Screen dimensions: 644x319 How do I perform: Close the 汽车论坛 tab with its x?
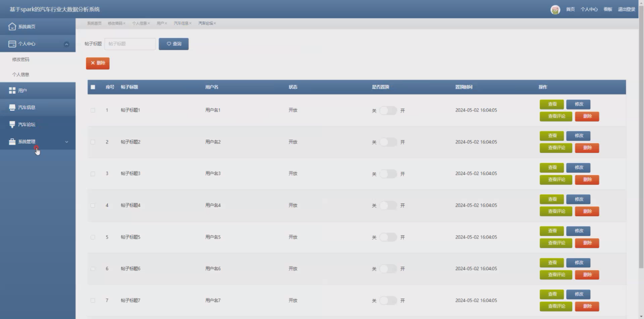(x=215, y=23)
